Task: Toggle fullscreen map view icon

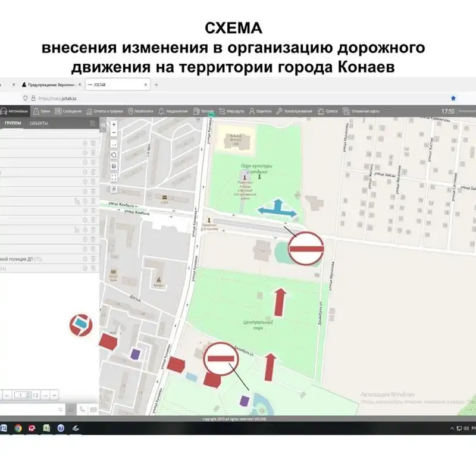Action: click(x=114, y=177)
